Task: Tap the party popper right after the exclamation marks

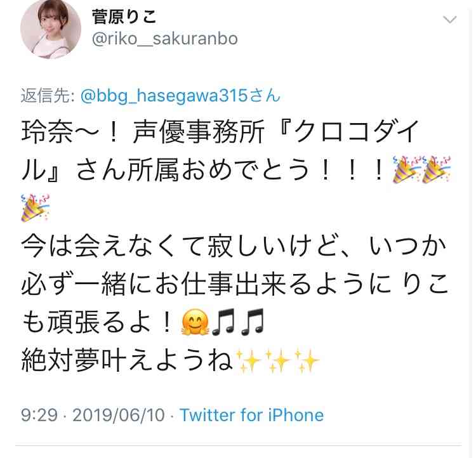Action: click(x=407, y=169)
